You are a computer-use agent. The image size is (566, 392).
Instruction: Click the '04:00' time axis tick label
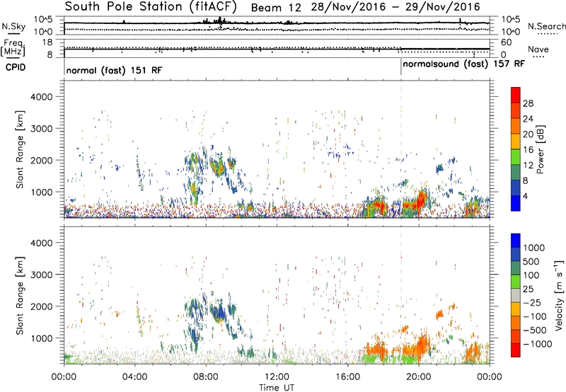(x=135, y=377)
